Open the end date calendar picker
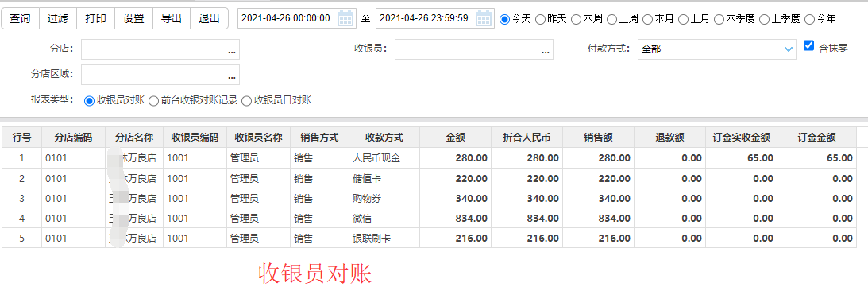 (484, 18)
